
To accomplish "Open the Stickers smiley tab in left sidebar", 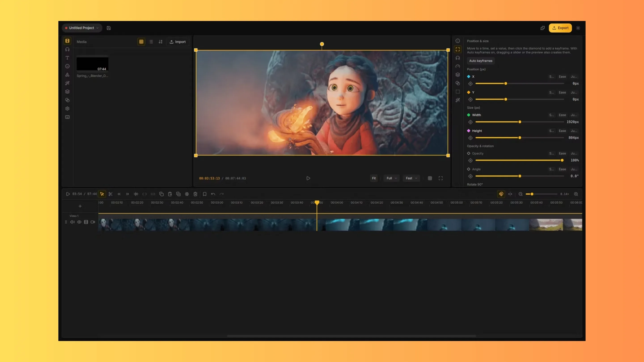I will click(67, 66).
